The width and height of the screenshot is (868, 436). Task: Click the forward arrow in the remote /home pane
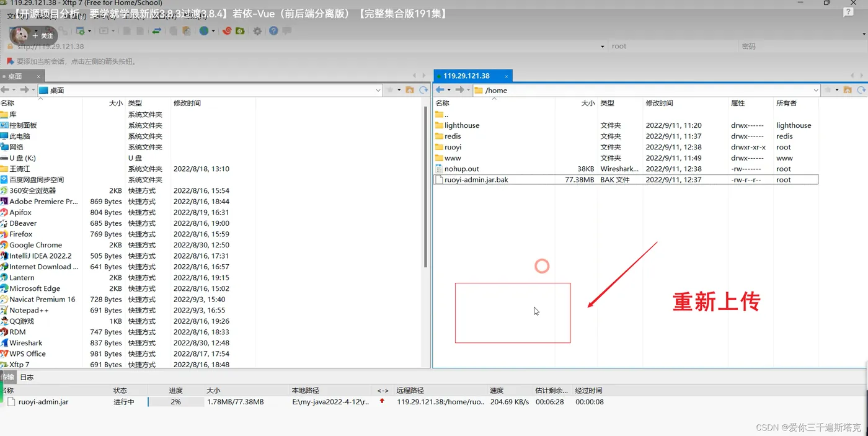tap(459, 90)
